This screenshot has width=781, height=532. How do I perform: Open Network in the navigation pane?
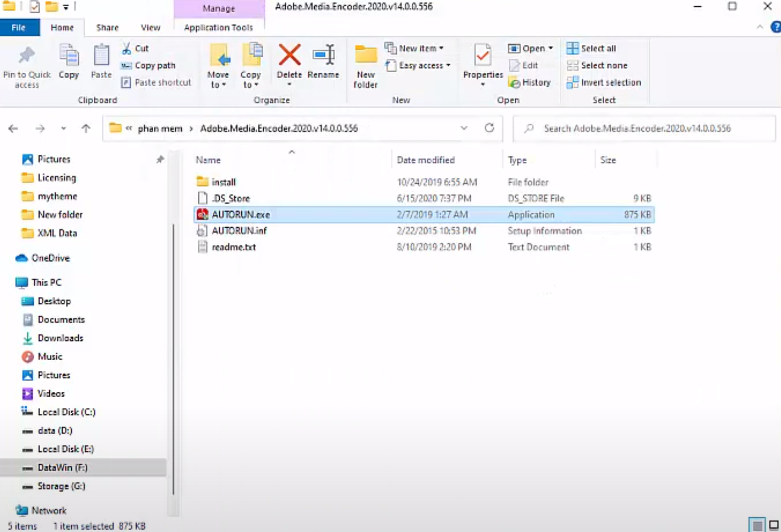pos(41,511)
